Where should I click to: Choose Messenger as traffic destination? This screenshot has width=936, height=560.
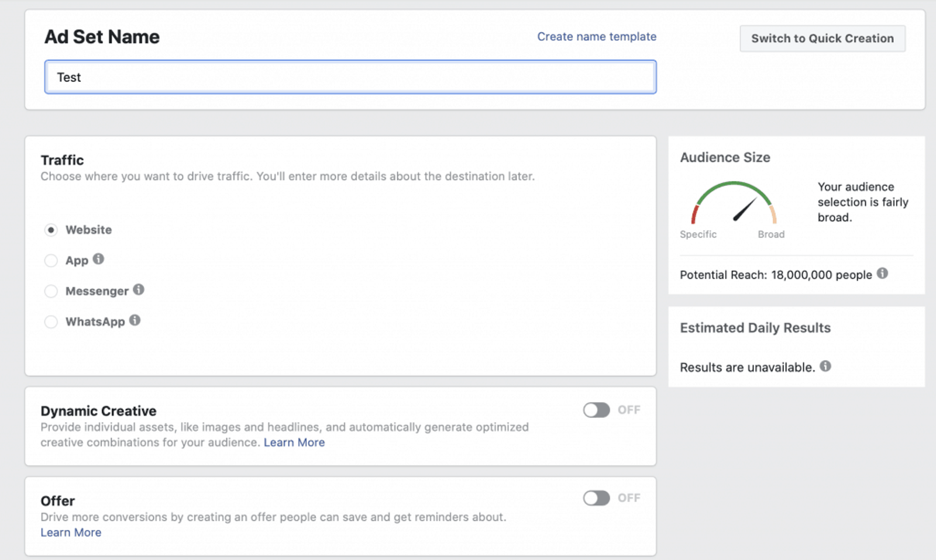coord(51,291)
